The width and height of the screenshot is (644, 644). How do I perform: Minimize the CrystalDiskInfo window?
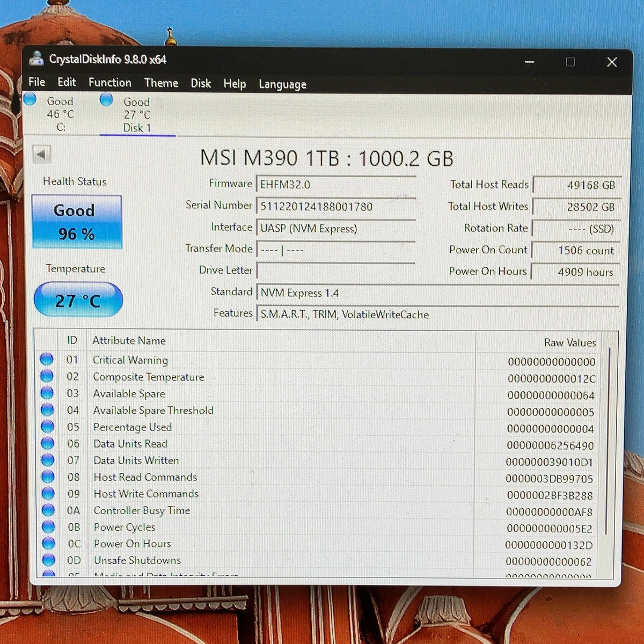530,62
